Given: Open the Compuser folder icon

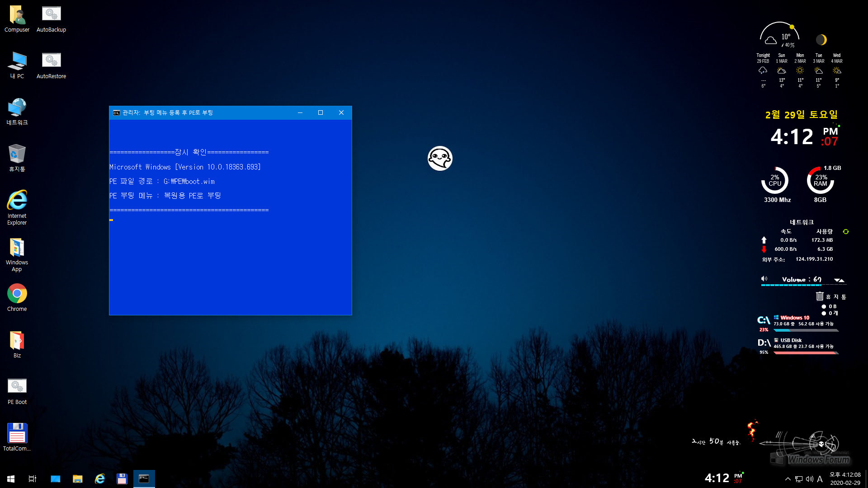Looking at the screenshot, I should click(x=17, y=19).
